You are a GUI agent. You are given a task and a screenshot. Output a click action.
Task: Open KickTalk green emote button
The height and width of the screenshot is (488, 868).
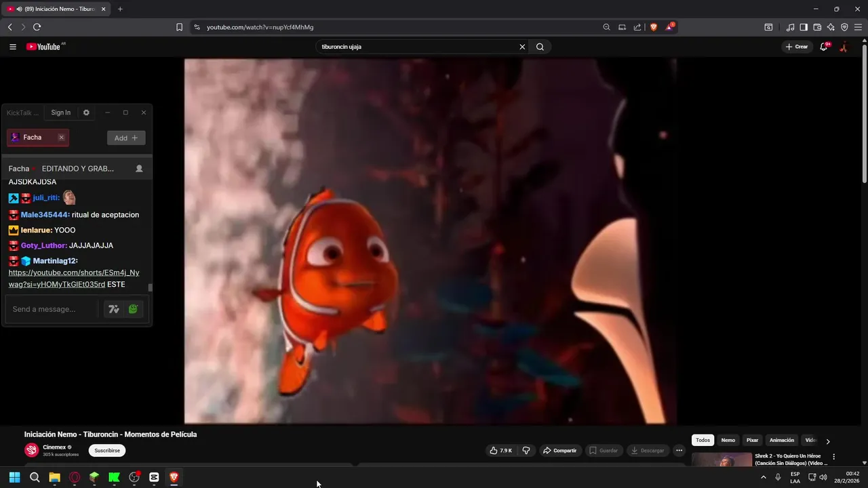pyautogui.click(x=134, y=309)
